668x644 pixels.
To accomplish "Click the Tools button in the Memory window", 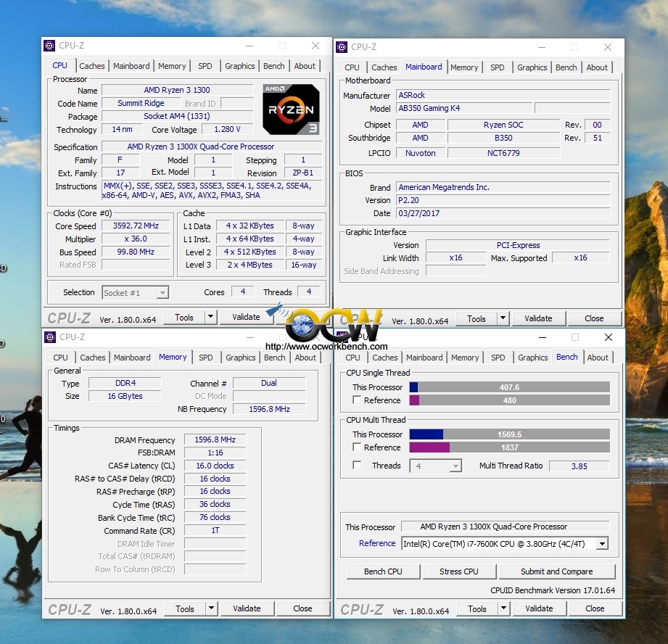I will click(x=184, y=609).
